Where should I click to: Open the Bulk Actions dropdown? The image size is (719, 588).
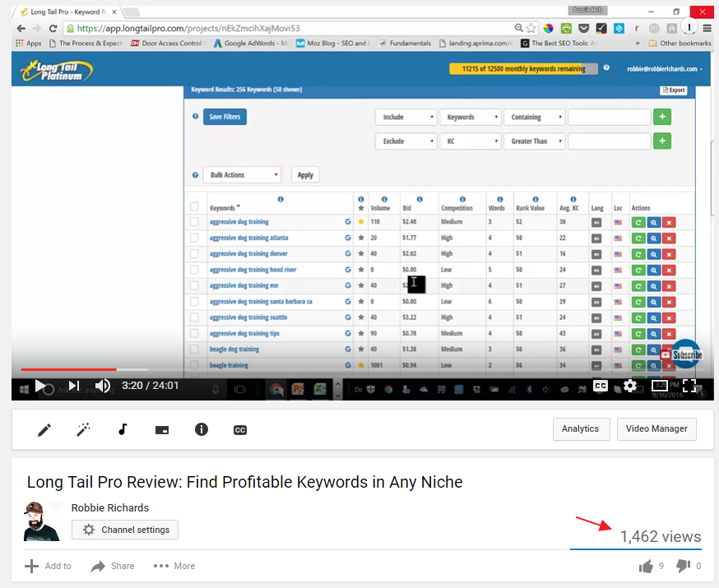(x=241, y=174)
